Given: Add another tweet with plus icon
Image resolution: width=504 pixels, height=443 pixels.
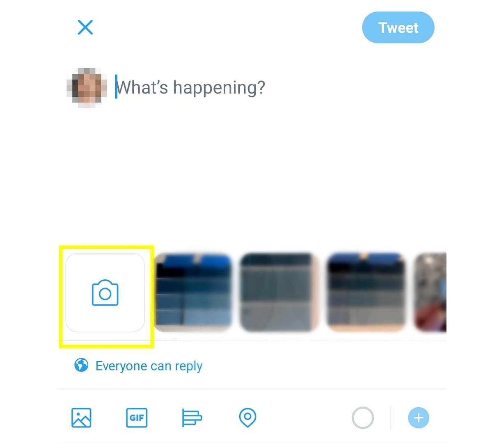Looking at the screenshot, I should click(x=419, y=418).
